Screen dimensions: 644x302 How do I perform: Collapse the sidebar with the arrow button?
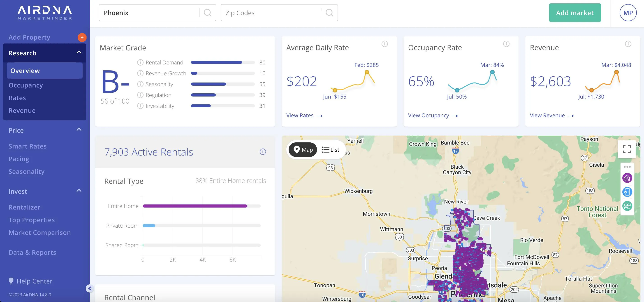(90, 288)
